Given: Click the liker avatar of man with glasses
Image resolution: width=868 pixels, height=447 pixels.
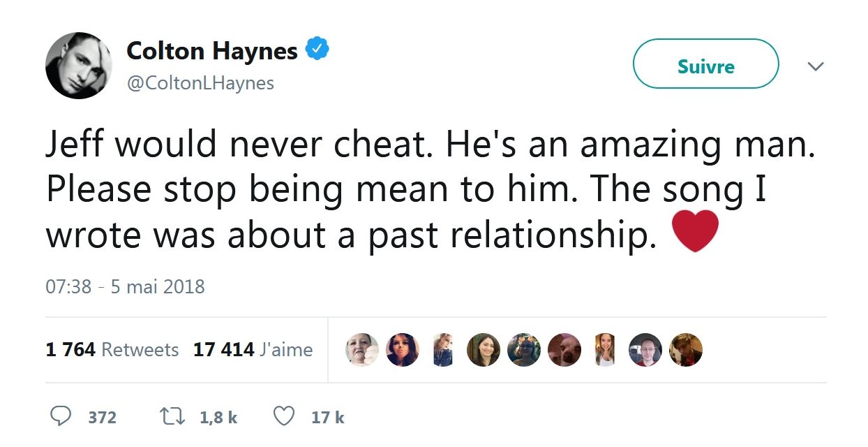Looking at the screenshot, I should 645,349.
